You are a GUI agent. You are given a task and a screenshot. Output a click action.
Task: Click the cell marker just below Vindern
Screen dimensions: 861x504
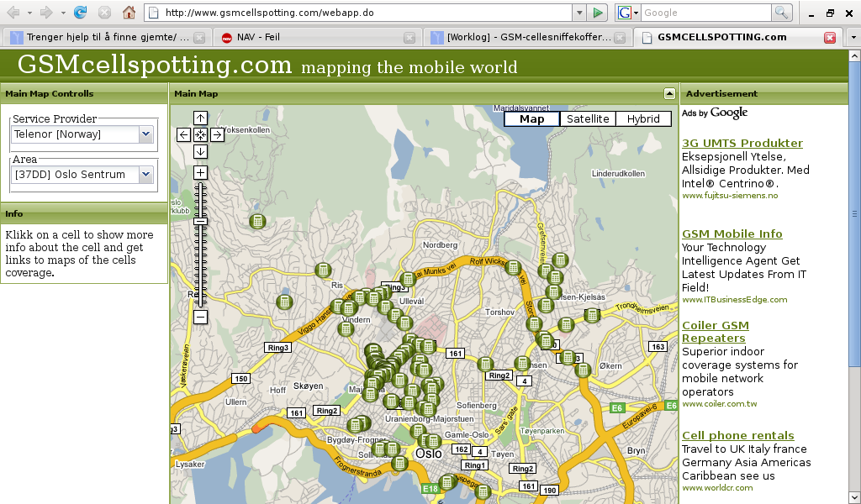[x=346, y=329]
